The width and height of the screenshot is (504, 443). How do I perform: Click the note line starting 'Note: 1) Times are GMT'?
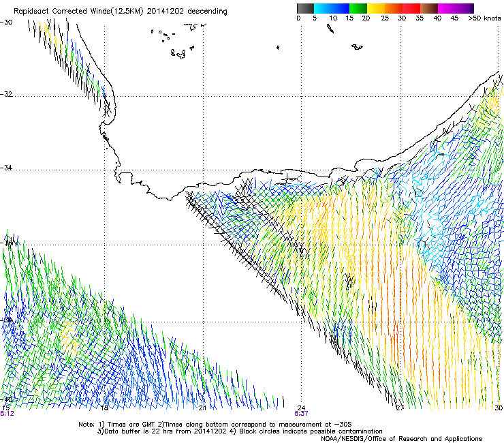[x=215, y=425]
